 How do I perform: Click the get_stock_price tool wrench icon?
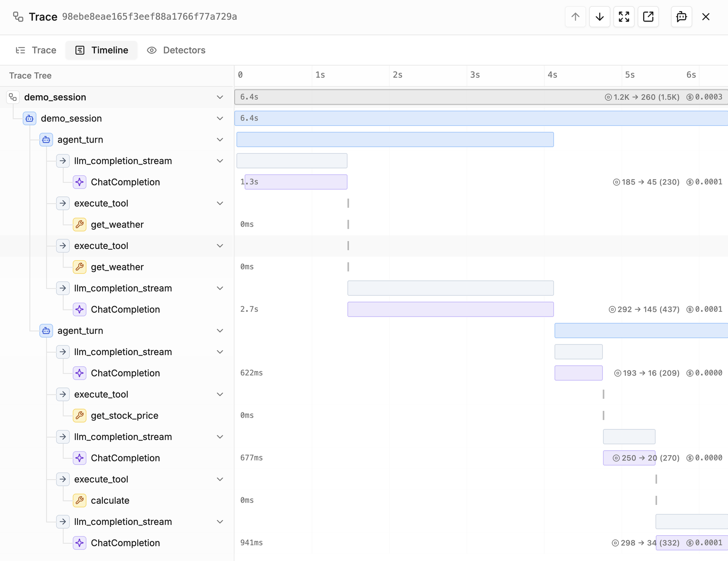(x=79, y=415)
